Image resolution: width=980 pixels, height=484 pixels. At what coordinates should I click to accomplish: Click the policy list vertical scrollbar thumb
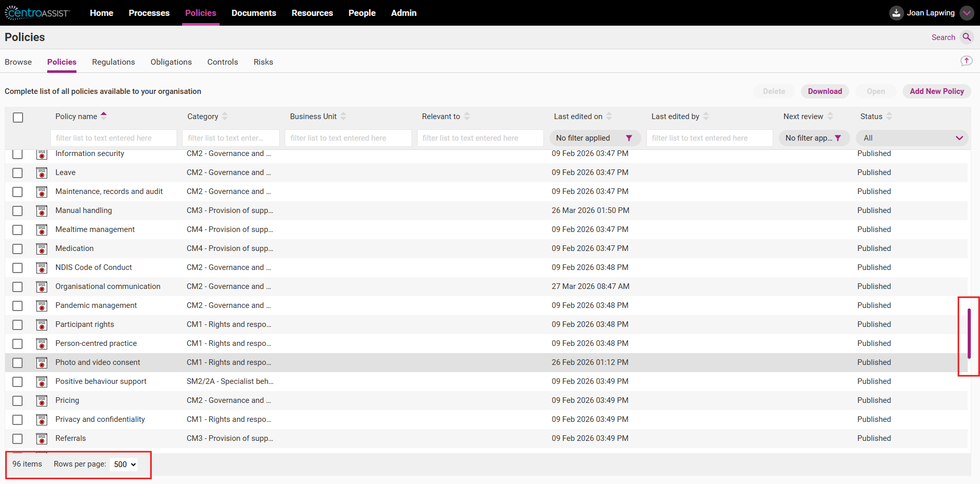coord(969,333)
